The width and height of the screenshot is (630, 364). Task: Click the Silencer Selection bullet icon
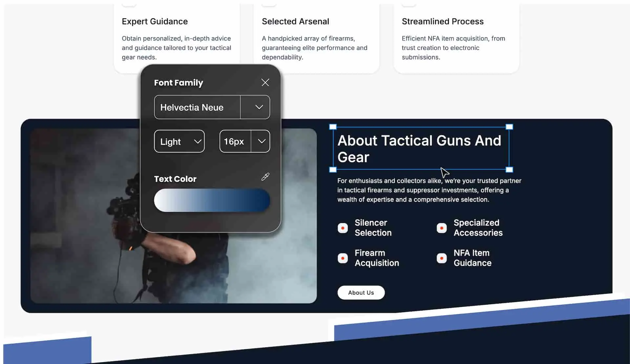[x=343, y=228]
